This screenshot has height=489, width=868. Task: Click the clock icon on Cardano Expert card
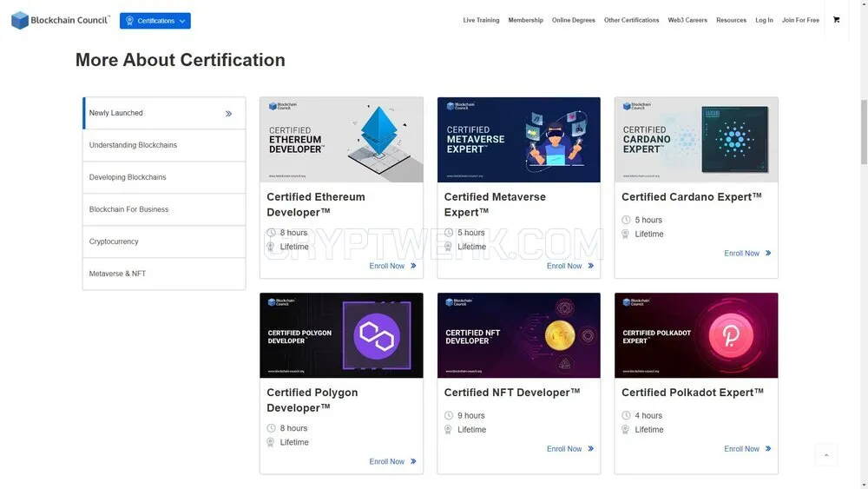coord(626,220)
